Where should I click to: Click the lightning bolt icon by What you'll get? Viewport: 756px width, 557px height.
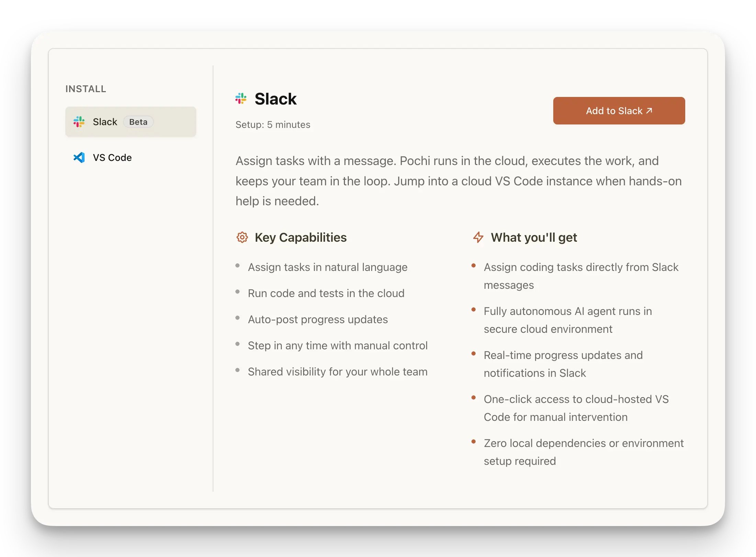[x=478, y=237]
